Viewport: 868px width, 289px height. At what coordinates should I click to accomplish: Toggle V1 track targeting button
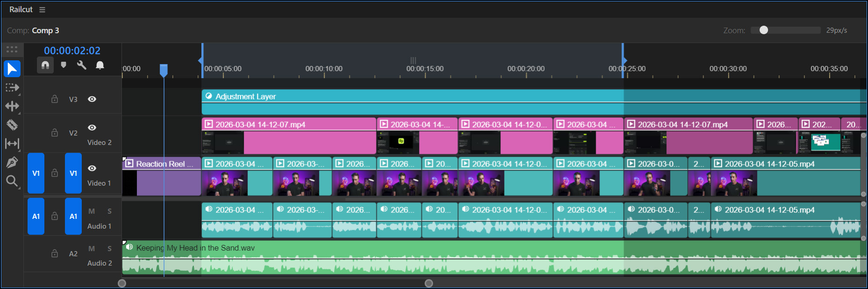[73, 173]
